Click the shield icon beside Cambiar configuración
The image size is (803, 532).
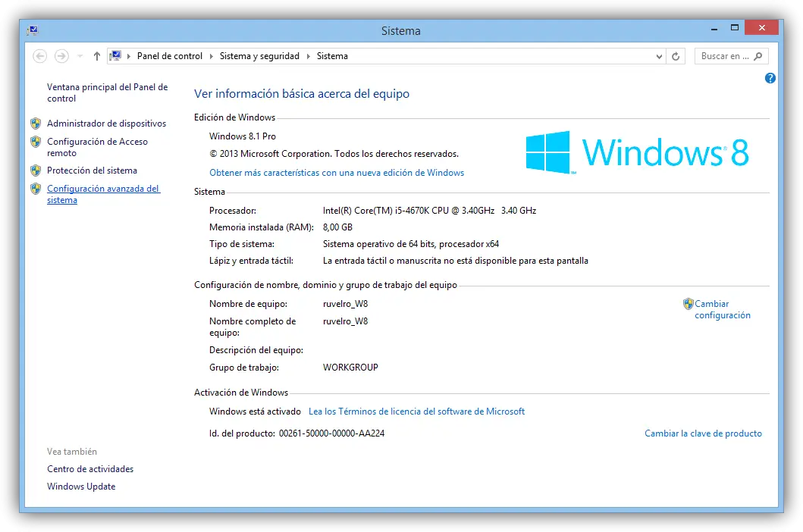tap(689, 304)
